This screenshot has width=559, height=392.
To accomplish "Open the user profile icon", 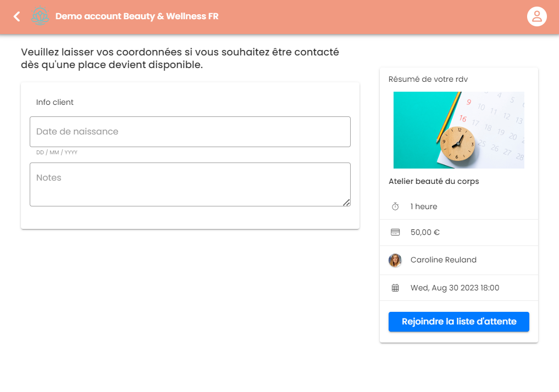I will (x=536, y=16).
